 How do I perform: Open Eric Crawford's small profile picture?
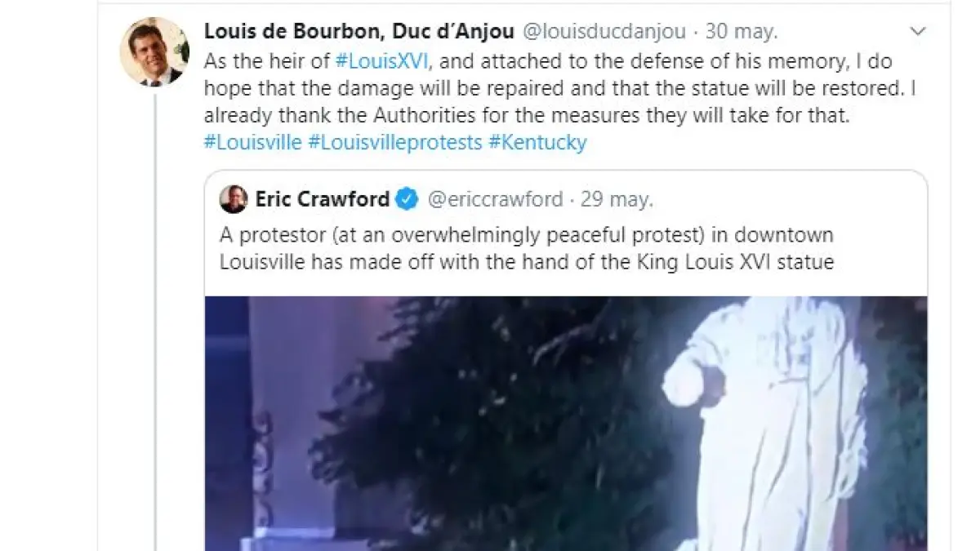(x=234, y=199)
